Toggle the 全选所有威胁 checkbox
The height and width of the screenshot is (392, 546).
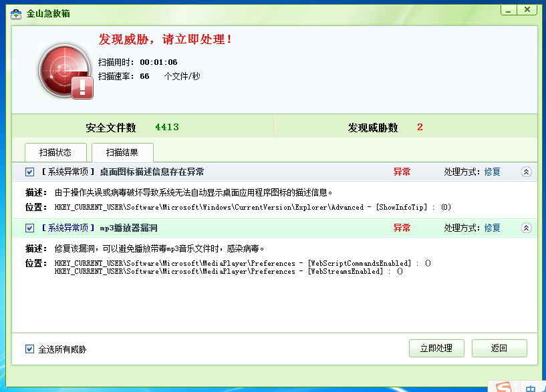(x=29, y=349)
